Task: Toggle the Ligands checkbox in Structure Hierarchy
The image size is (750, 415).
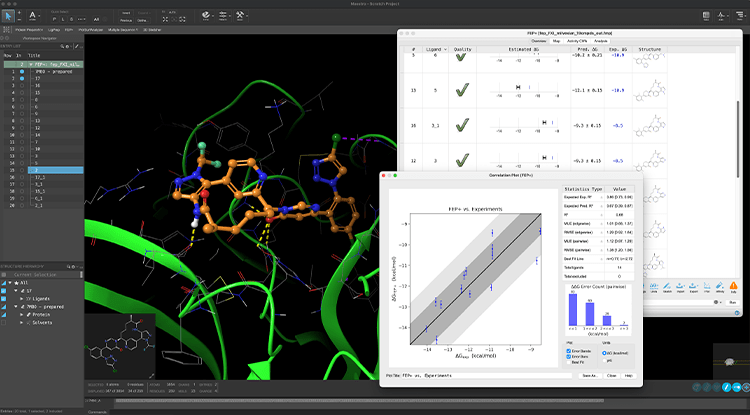Action: pos(4,299)
